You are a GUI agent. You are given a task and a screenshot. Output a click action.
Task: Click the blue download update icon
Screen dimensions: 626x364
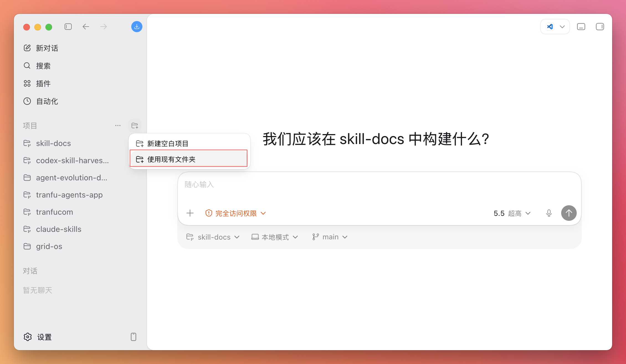pyautogui.click(x=137, y=27)
